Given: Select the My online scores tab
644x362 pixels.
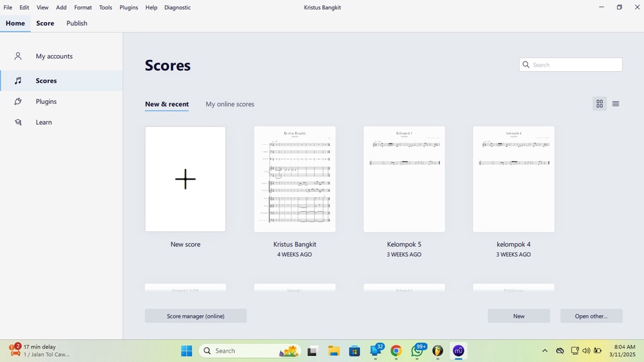Looking at the screenshot, I should coord(230,105).
